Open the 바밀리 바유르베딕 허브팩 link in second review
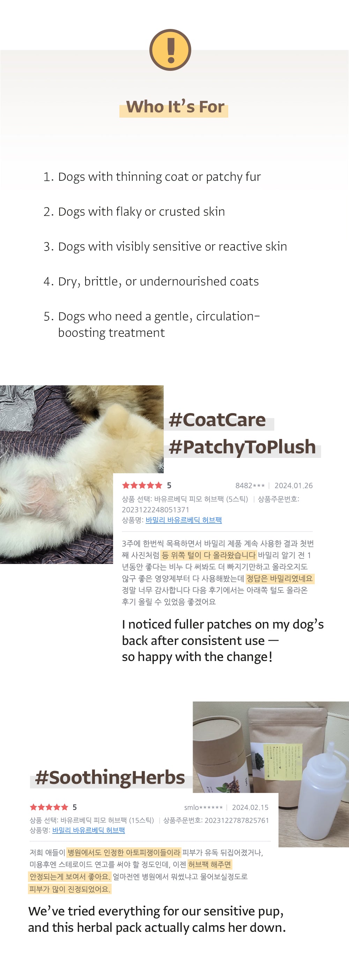This screenshot has width=349, height=980. pos(88,830)
